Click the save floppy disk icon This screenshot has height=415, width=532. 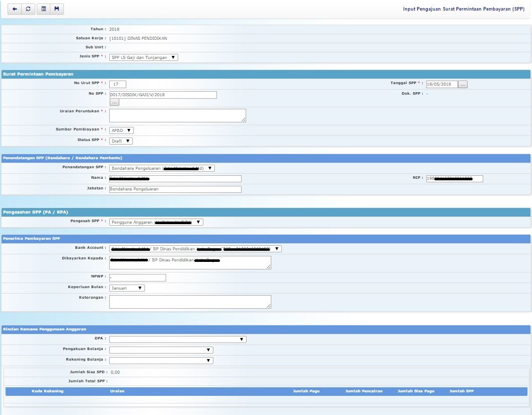point(57,9)
